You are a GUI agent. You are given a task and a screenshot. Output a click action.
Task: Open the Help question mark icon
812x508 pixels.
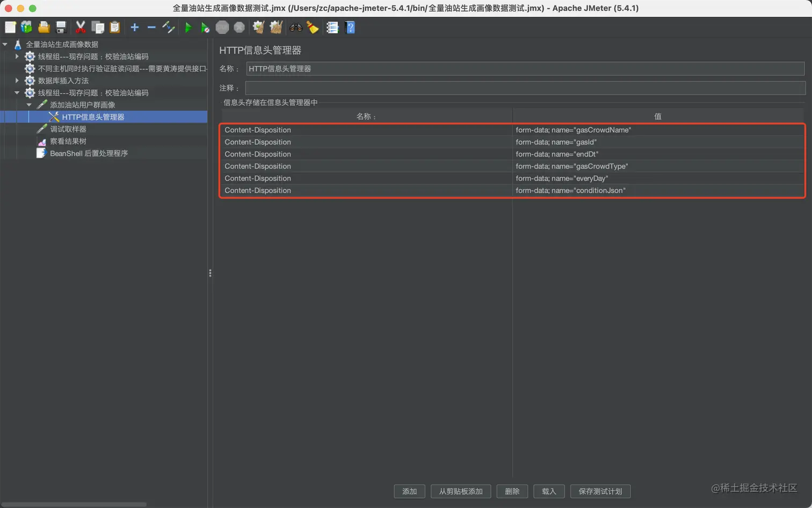[350, 27]
